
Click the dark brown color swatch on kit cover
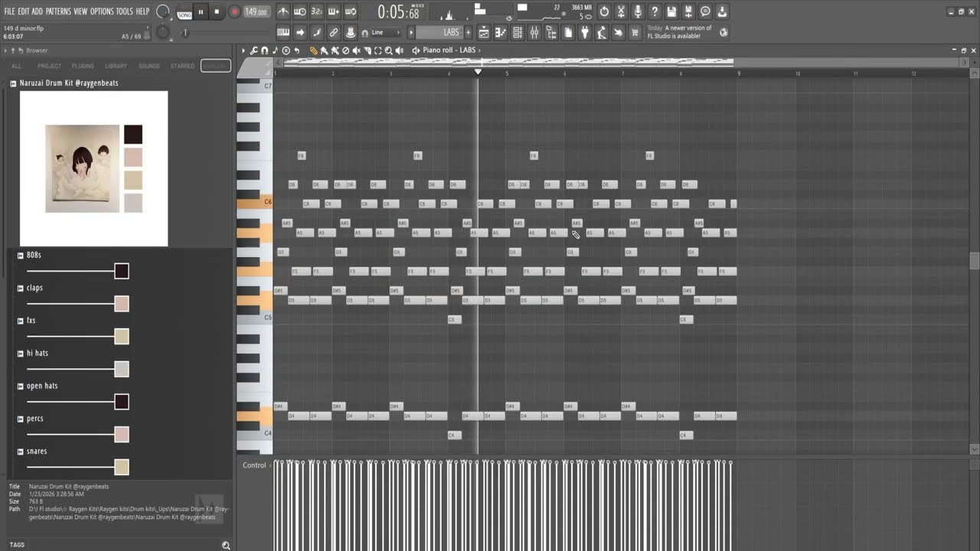pos(133,135)
